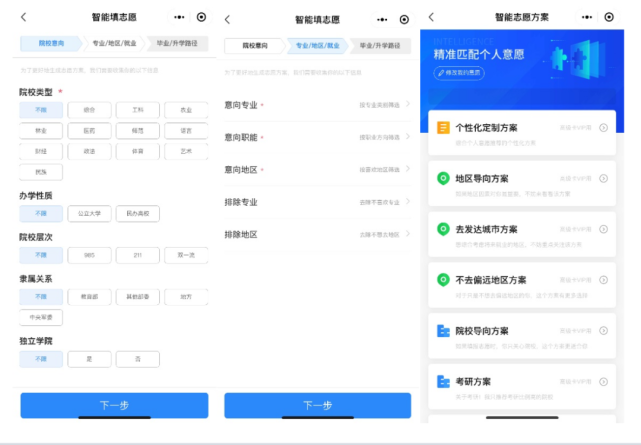641x445 pixels.
Task: Close the mini program on left screen
Action: pos(201,17)
